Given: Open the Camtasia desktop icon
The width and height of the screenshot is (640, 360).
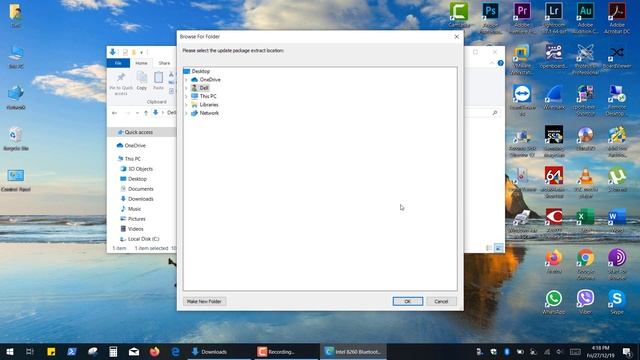Looking at the screenshot, I should click(459, 16).
